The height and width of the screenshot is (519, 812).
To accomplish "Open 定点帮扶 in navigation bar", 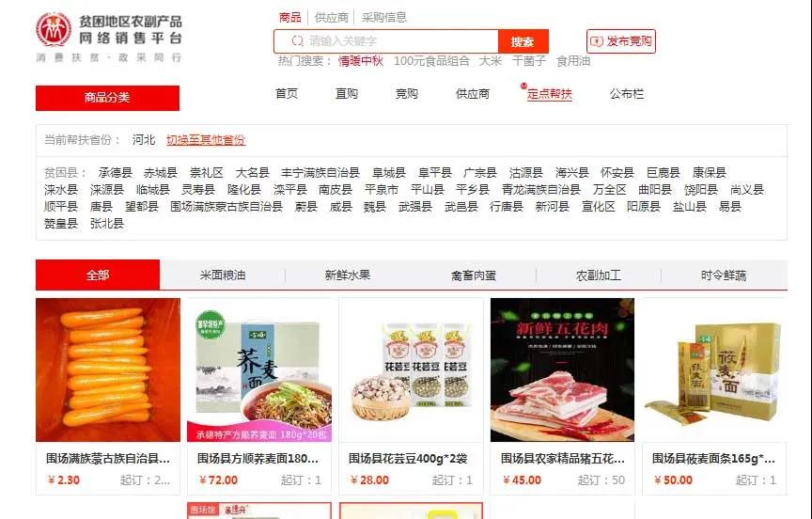I will pyautogui.click(x=550, y=94).
